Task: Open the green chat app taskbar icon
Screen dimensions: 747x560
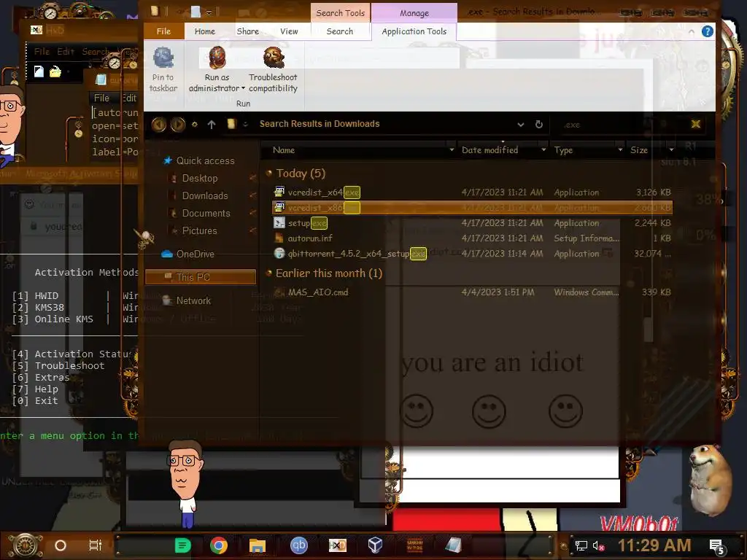Action: point(182,545)
